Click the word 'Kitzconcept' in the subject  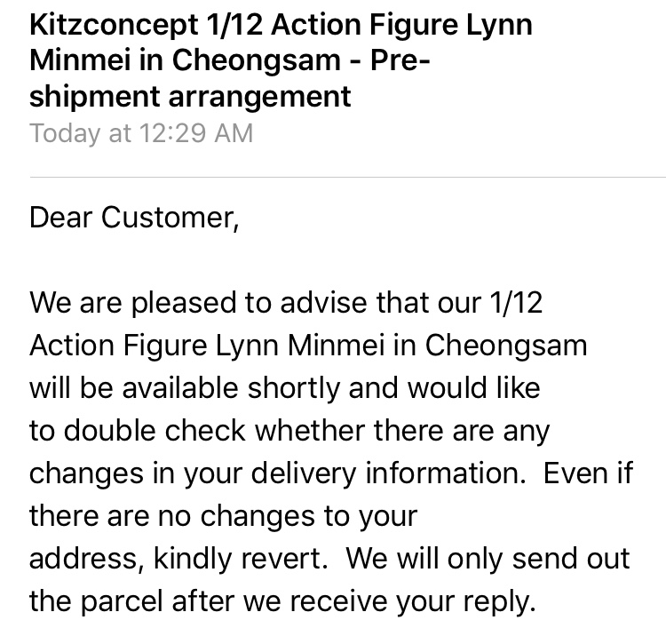click(x=114, y=25)
